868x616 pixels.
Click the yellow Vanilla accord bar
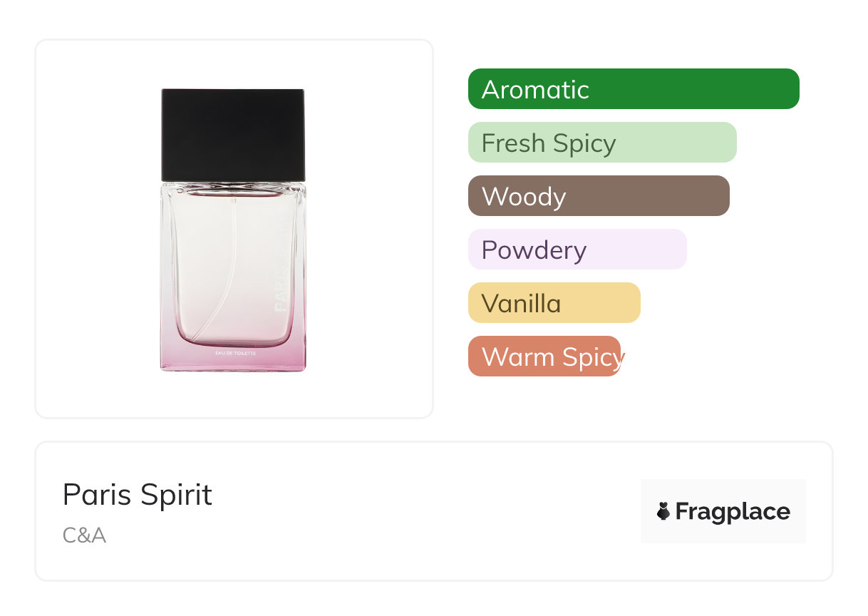coord(554,303)
